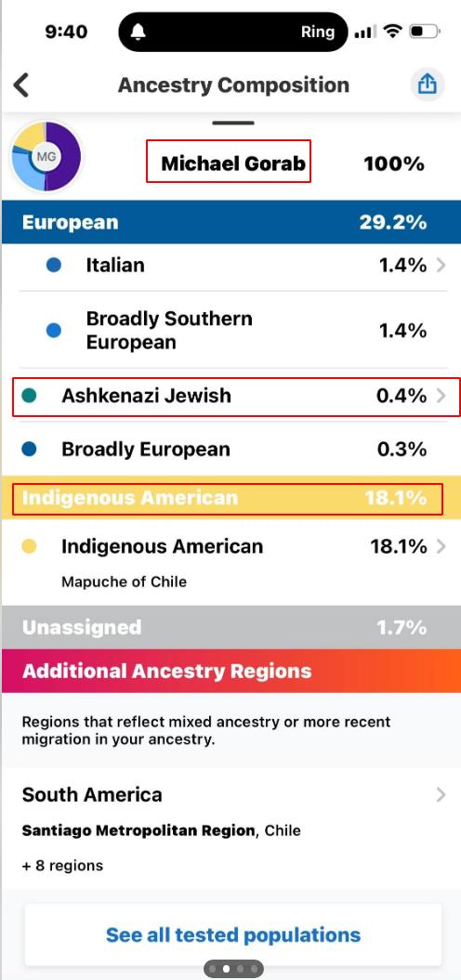Tap the yellow Indigenous American dot
This screenshot has height=980, width=461.
coord(29,547)
